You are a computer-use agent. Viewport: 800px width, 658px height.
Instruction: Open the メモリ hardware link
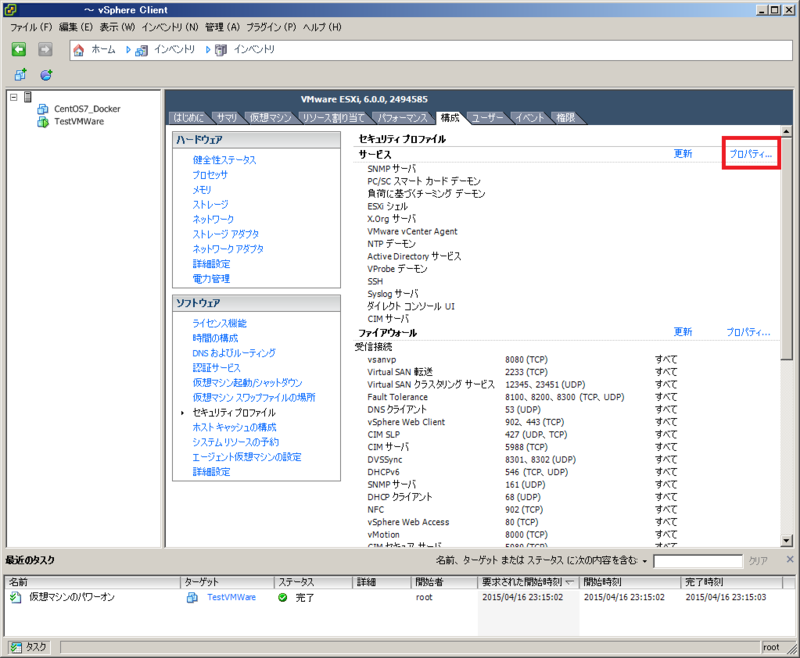(x=202, y=190)
